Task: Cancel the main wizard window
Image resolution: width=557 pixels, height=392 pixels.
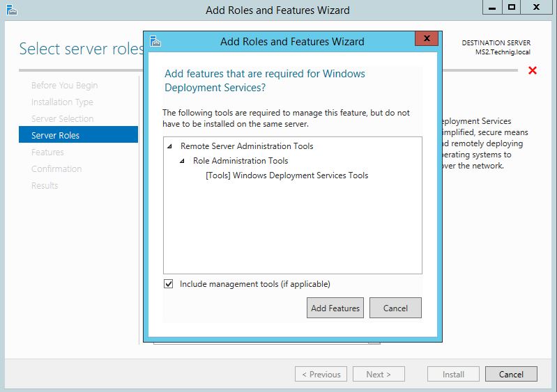Action: click(511, 375)
